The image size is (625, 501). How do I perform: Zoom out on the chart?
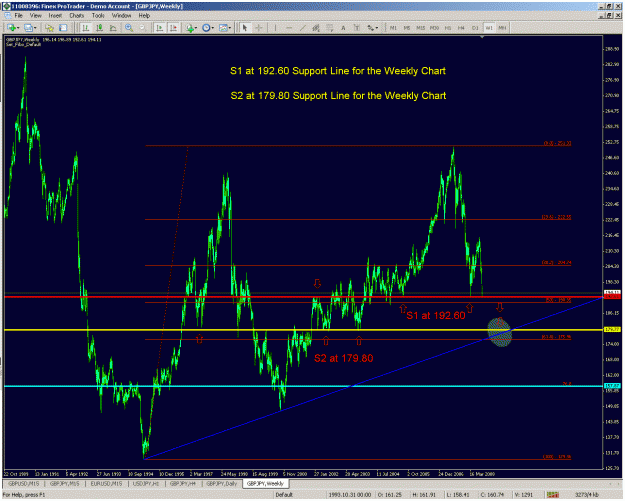pyautogui.click(x=142, y=28)
